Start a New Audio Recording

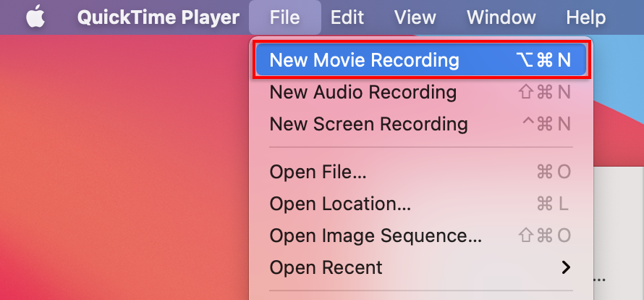[x=363, y=92]
